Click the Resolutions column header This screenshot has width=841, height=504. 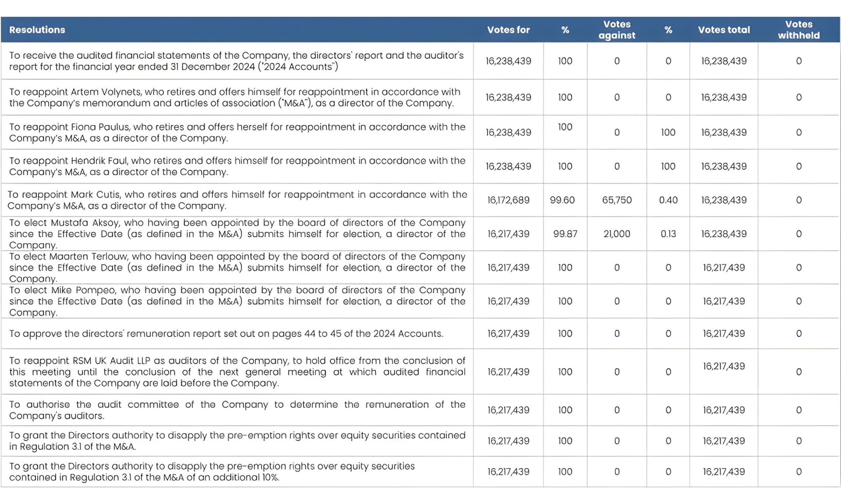click(x=37, y=30)
